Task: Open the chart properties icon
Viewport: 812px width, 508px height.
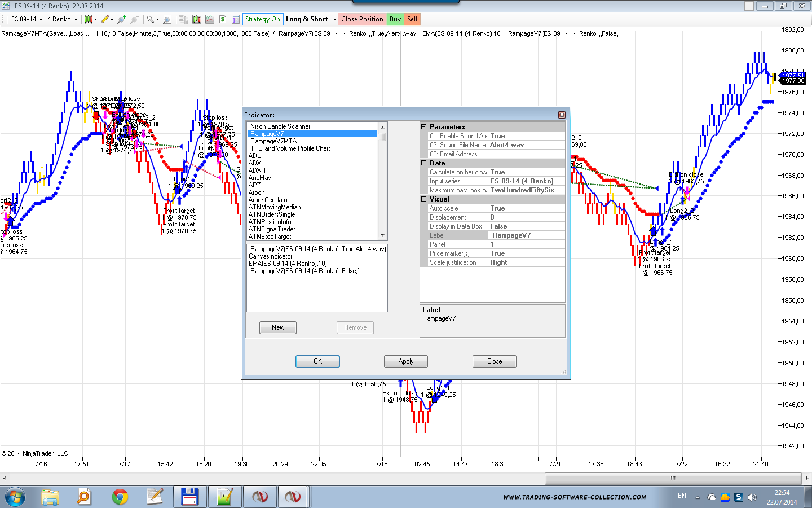Action: 236,19
